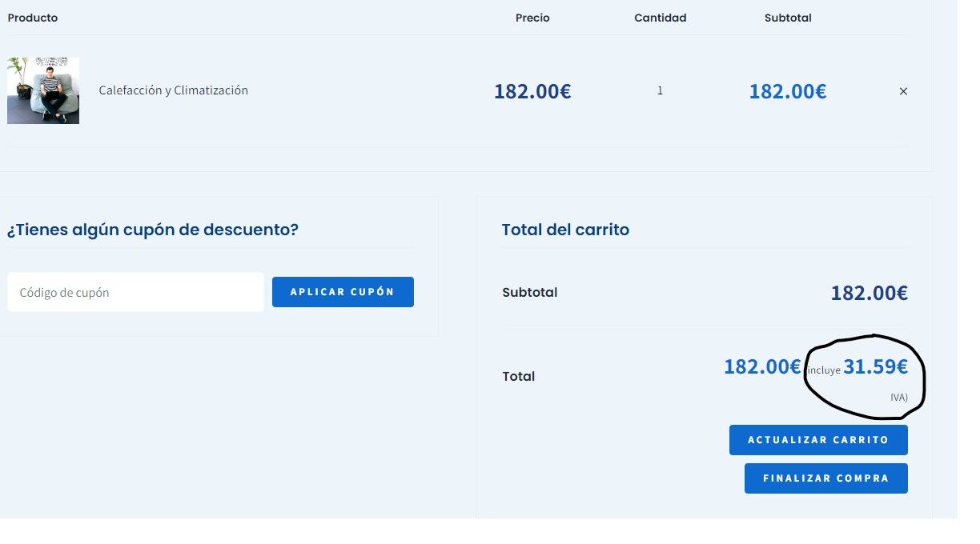This screenshot has height=544, width=980.
Task: Click the Producto column header
Action: click(x=33, y=18)
